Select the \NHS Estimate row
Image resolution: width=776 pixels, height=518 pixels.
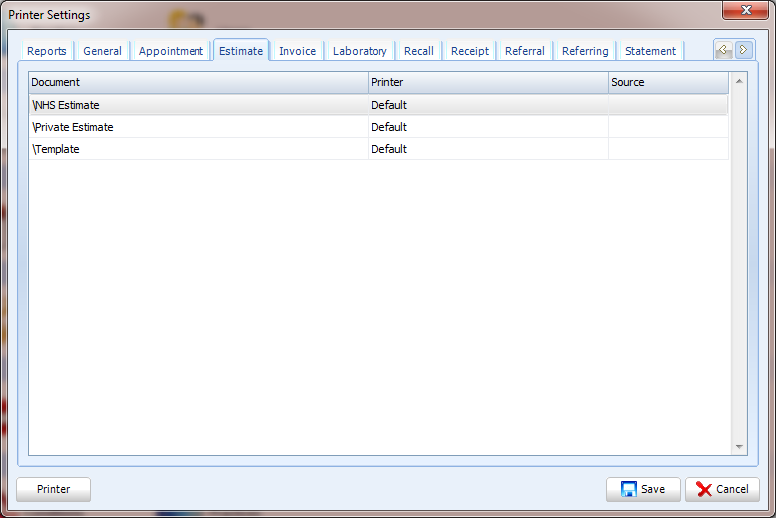coord(379,105)
